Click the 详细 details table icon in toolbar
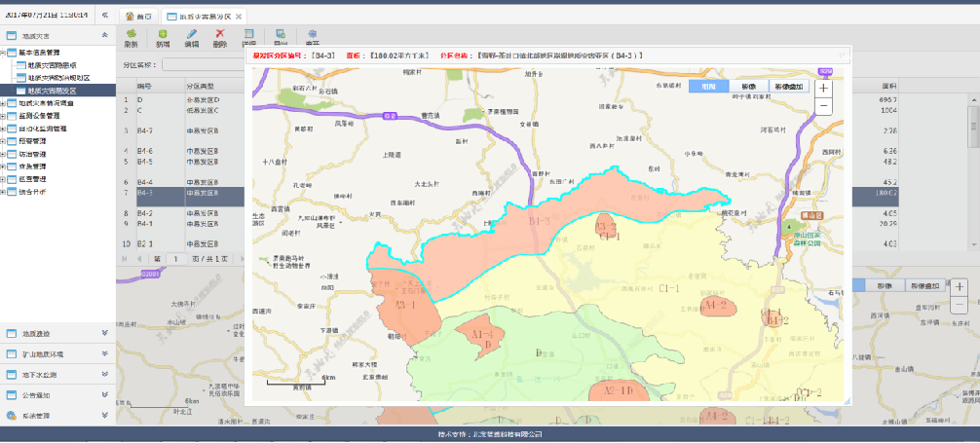Image resolution: width=980 pixels, height=443 pixels. click(248, 34)
